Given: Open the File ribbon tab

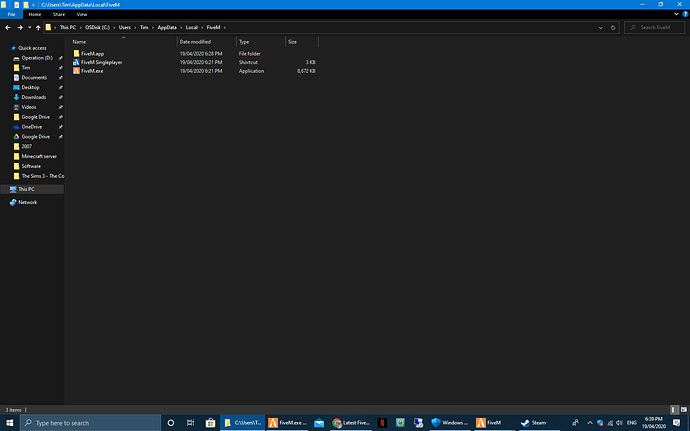Looking at the screenshot, I should (x=11, y=15).
